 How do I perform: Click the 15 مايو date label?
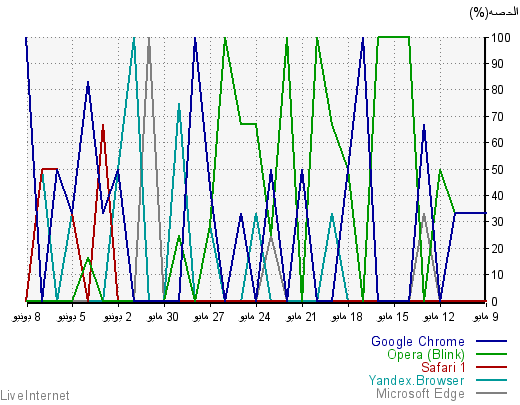393,317
